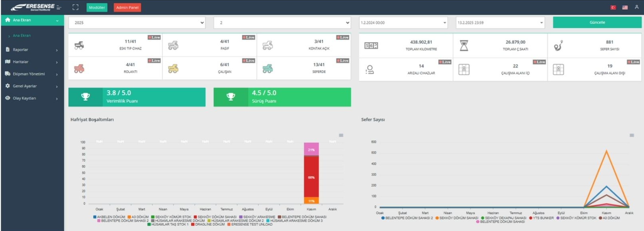Click the Olay Kayıtları eye icon
644x231 pixels.
[x=8, y=98]
